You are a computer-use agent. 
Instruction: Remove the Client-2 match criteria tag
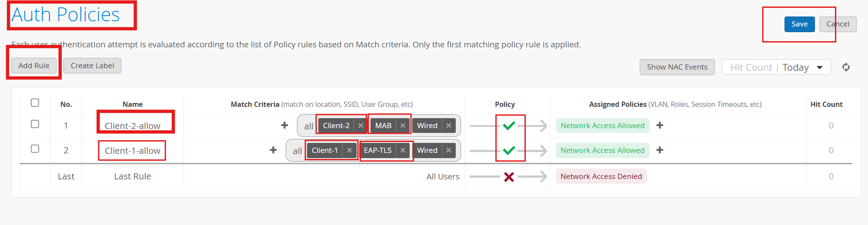coord(361,126)
